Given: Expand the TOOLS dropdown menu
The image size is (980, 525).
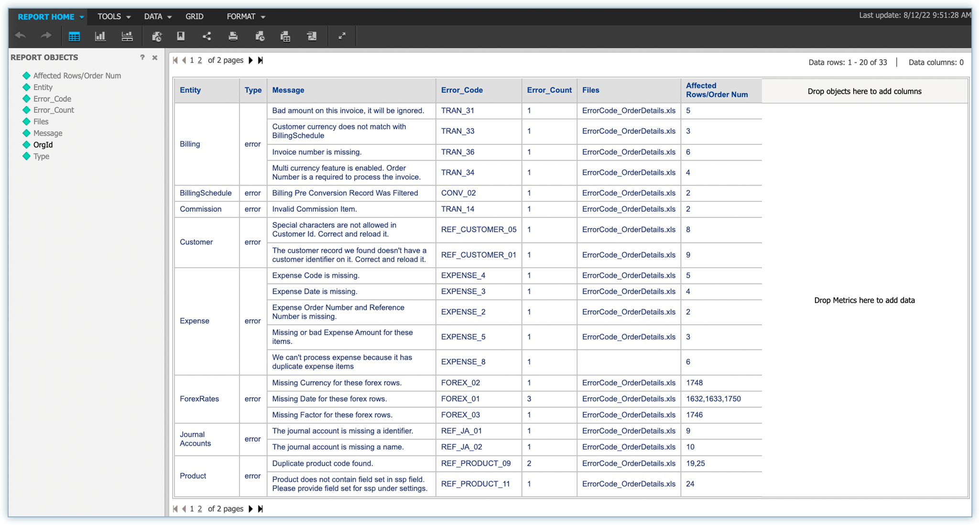Looking at the screenshot, I should tap(114, 17).
